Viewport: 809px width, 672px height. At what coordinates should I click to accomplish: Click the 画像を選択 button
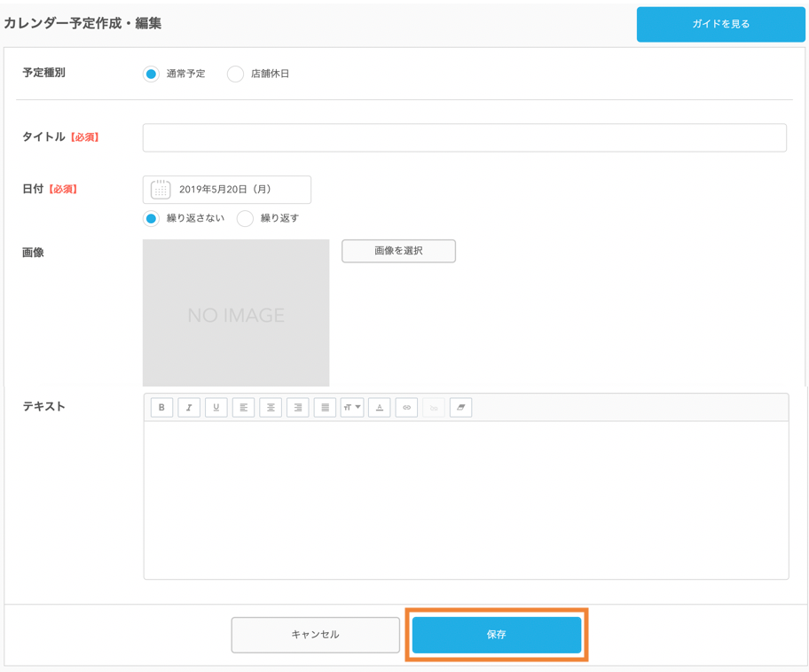click(x=399, y=251)
